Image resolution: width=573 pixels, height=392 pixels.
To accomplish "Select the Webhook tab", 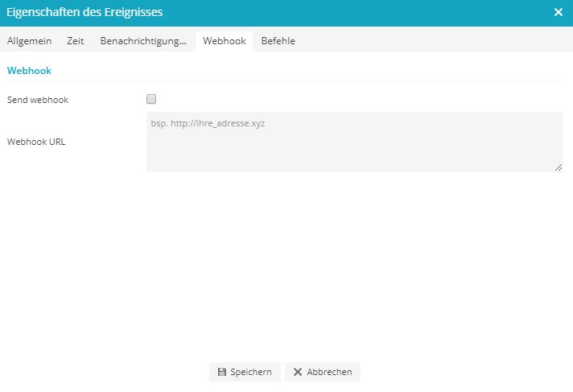I will (225, 41).
